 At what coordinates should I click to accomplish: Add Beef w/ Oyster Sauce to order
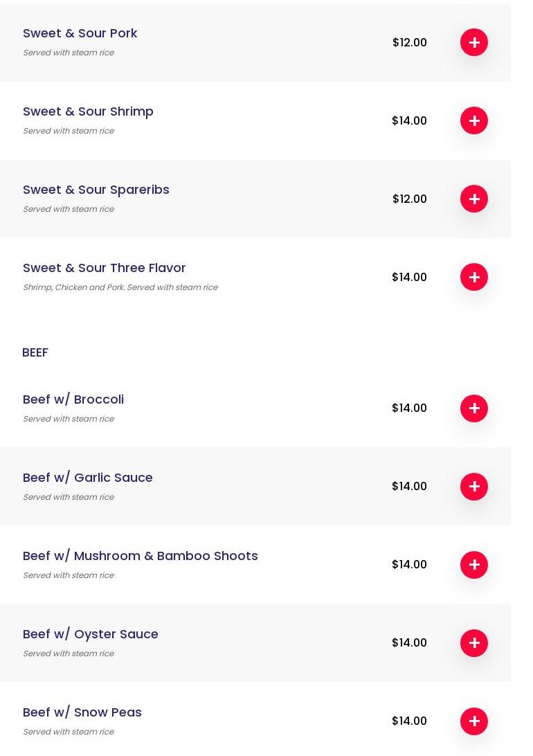pos(474,643)
